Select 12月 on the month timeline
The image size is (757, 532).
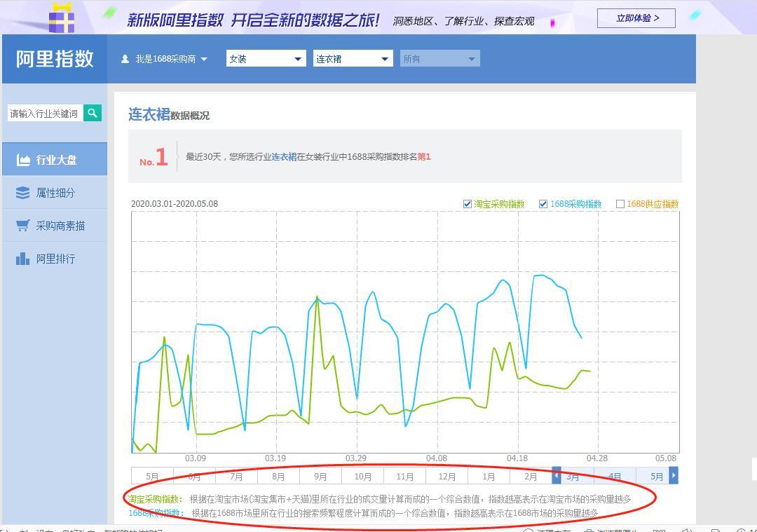point(446,477)
